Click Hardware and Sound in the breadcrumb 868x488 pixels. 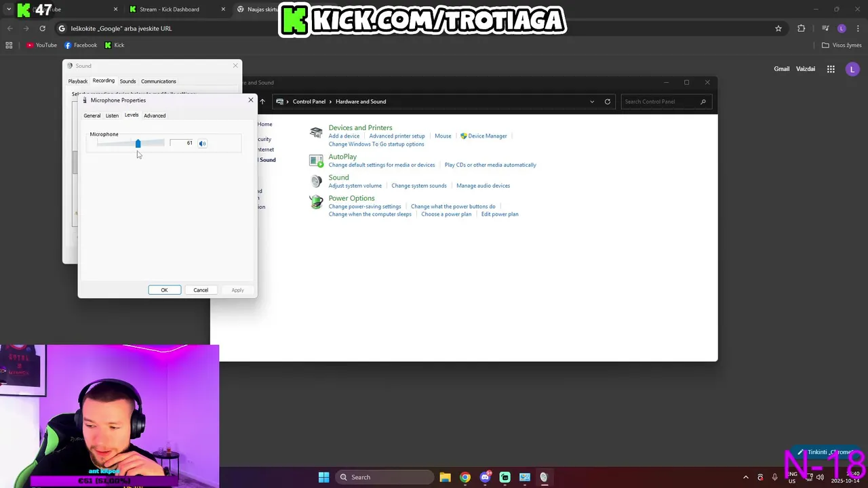pyautogui.click(x=361, y=102)
